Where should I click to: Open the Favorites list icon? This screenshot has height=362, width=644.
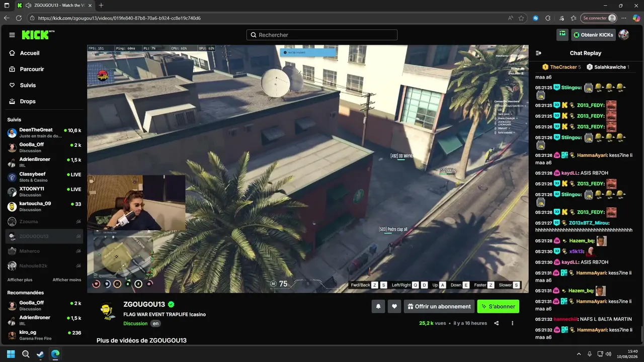(574, 18)
